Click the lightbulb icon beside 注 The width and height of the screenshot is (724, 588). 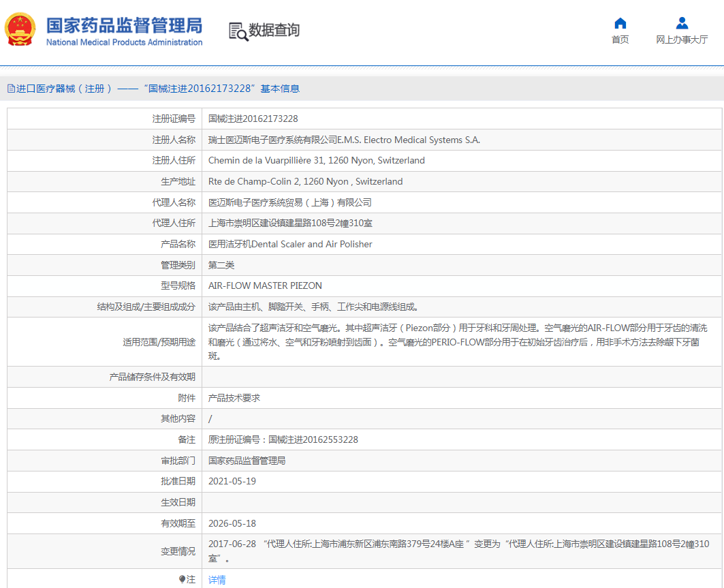182,580
